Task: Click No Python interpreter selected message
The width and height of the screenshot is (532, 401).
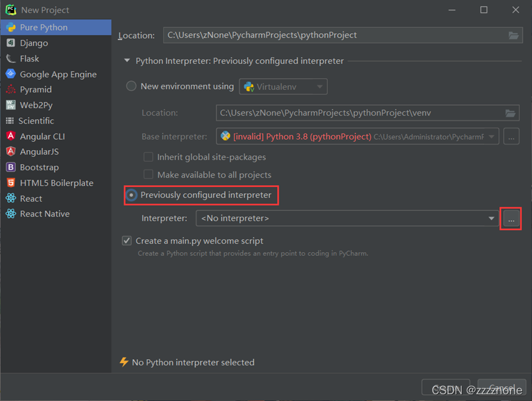Action: [x=193, y=362]
